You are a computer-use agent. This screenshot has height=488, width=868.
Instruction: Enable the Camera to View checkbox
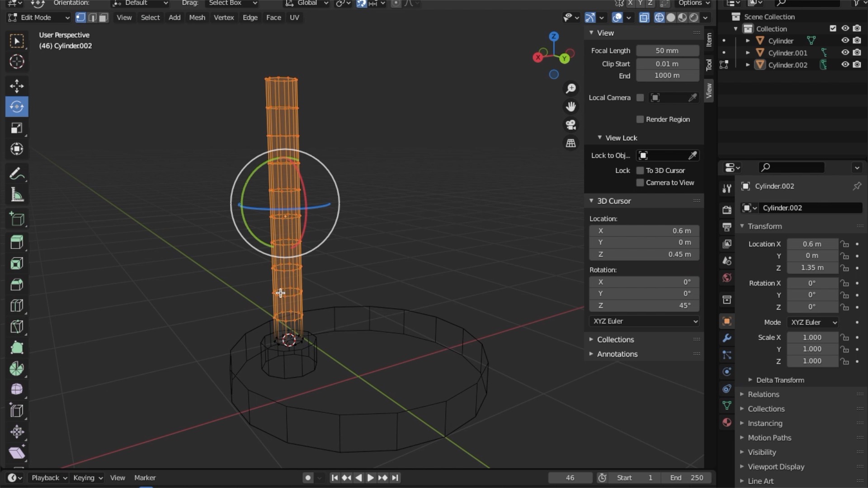tap(640, 183)
